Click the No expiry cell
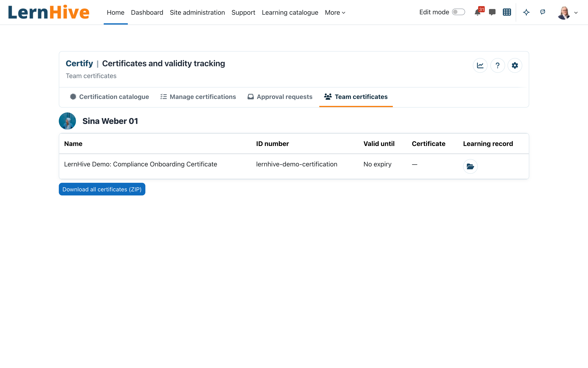The height and width of the screenshot is (368, 588). (x=377, y=164)
